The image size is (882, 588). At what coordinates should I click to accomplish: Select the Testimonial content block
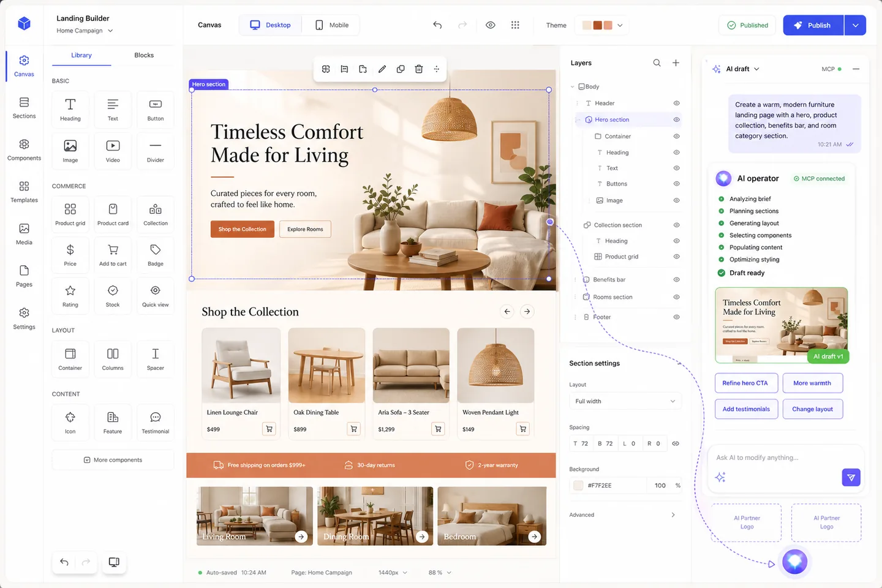pyautogui.click(x=156, y=423)
